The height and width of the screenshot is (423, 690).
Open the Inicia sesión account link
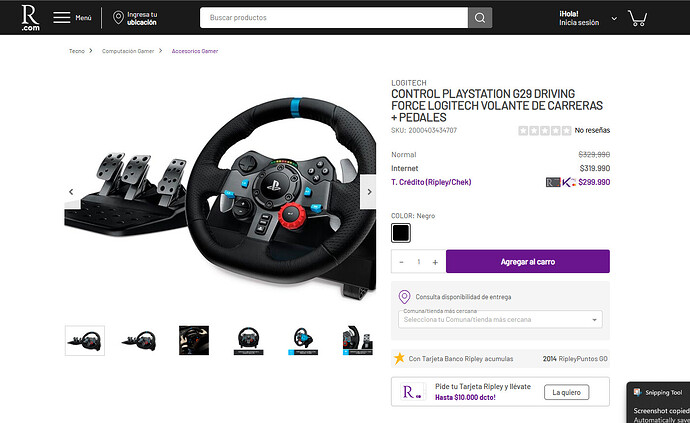[579, 22]
